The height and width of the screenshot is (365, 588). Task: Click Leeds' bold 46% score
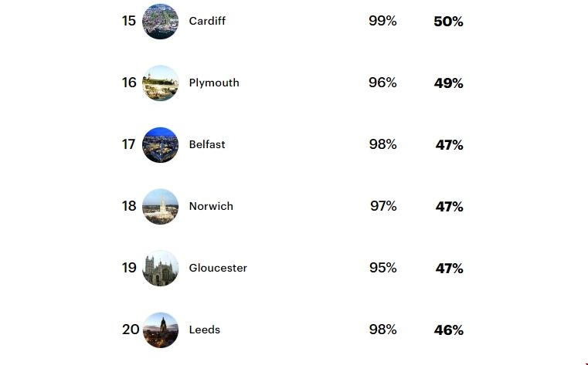coord(448,330)
